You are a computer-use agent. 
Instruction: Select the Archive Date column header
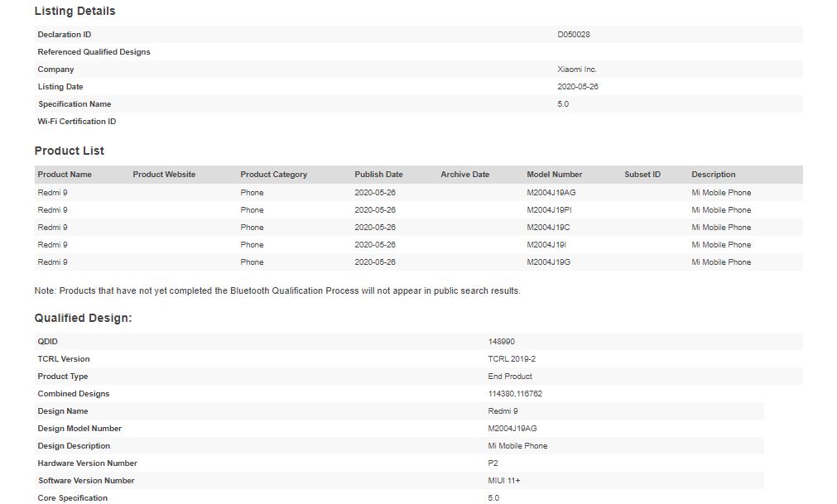pos(464,175)
